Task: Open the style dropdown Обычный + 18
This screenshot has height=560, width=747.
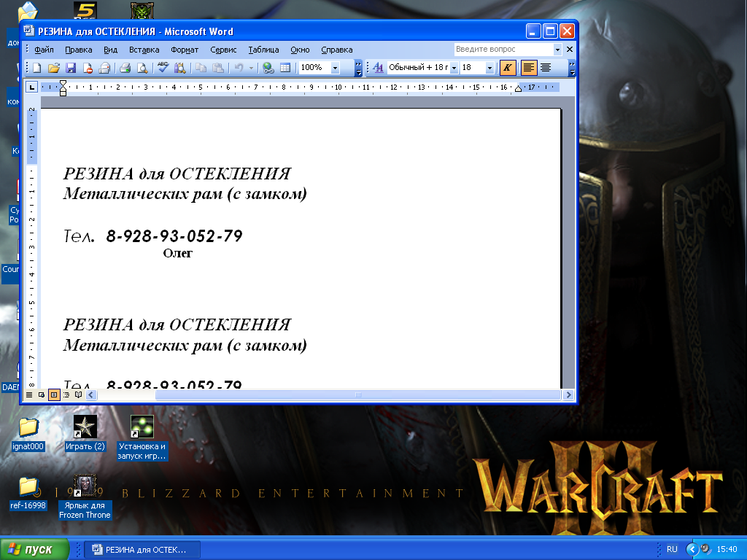Action: tap(454, 68)
